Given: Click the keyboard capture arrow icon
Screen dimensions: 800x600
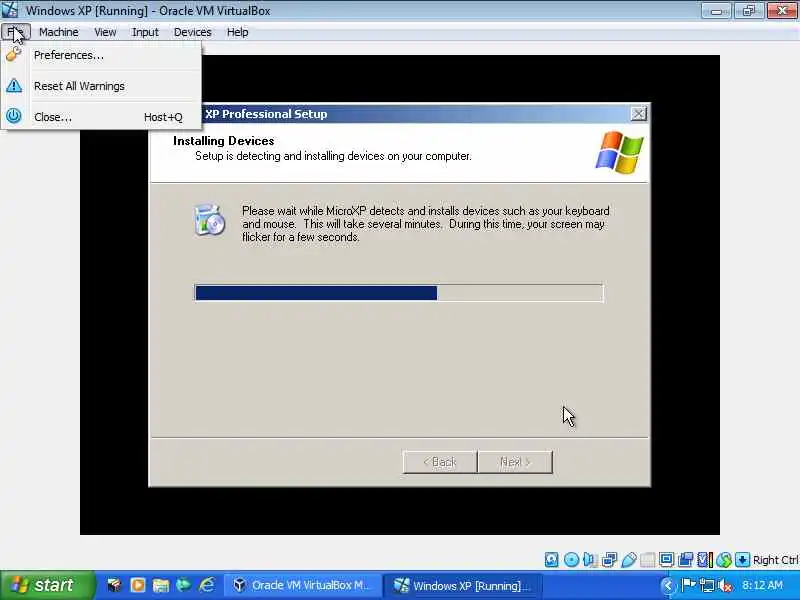Looking at the screenshot, I should coord(742,560).
